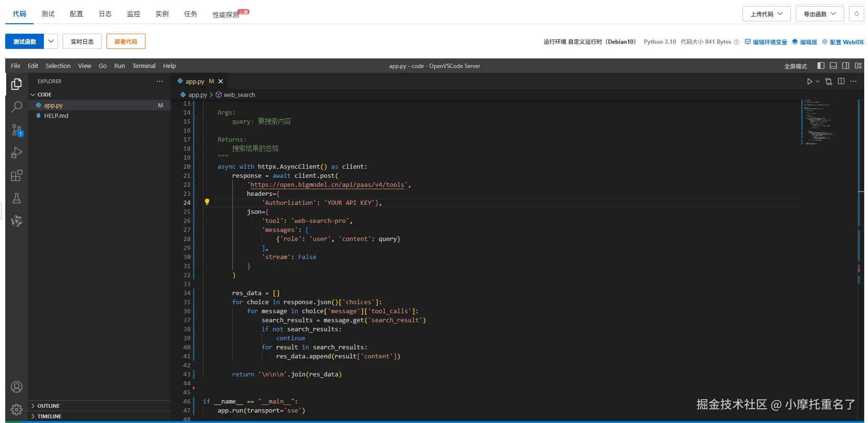Switch to the 日志 tab
868x423 pixels.
click(x=105, y=14)
